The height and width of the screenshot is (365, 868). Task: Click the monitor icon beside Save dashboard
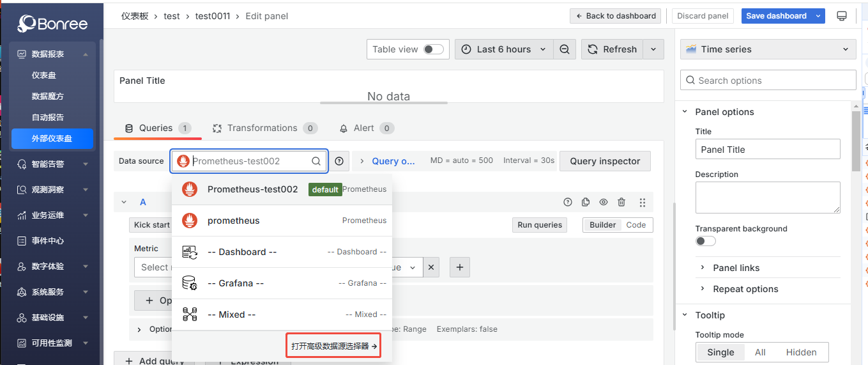[842, 16]
